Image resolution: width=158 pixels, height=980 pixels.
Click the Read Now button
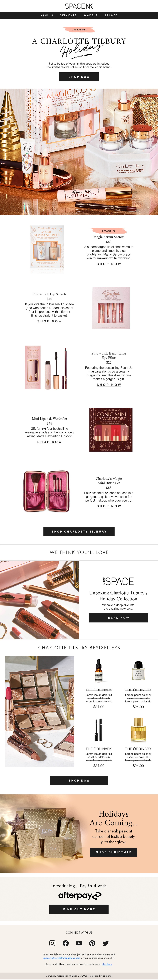point(118,618)
